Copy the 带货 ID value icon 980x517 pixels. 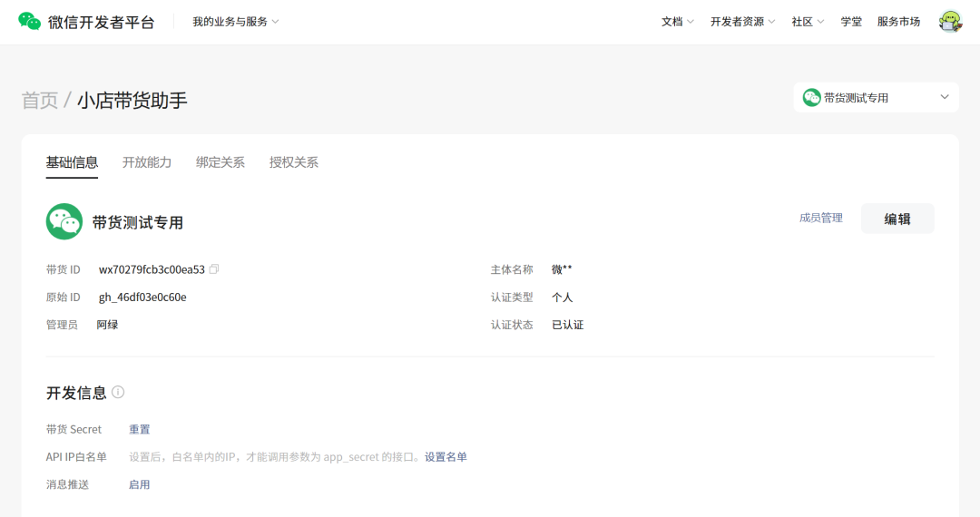[214, 269]
